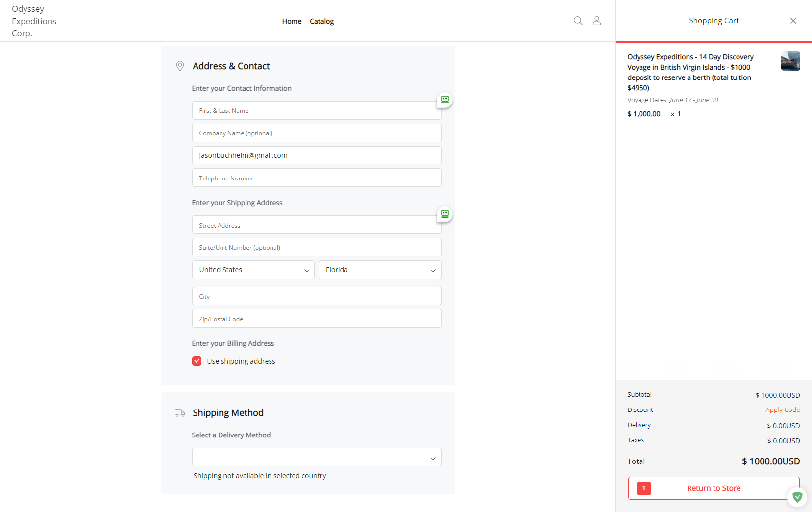Click Return to Store button
The width and height of the screenshot is (812, 512).
[714, 488]
